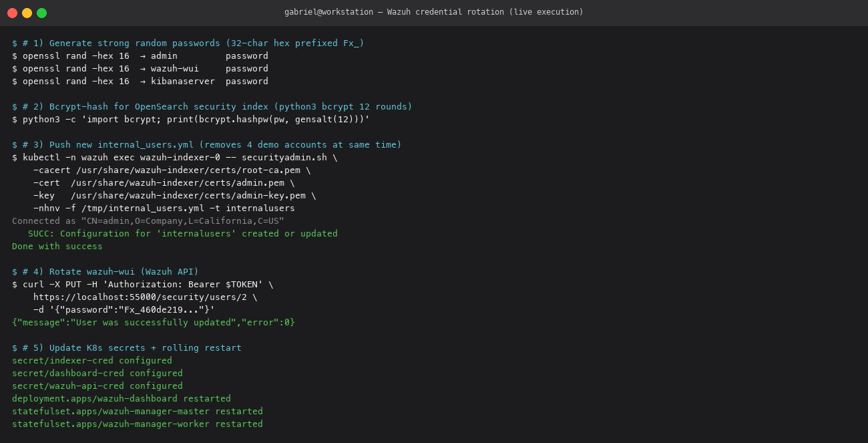Click 'statefulset.apps/wazuh-manager-worker restarted' line
The width and height of the screenshot is (868, 443).
pos(138,424)
